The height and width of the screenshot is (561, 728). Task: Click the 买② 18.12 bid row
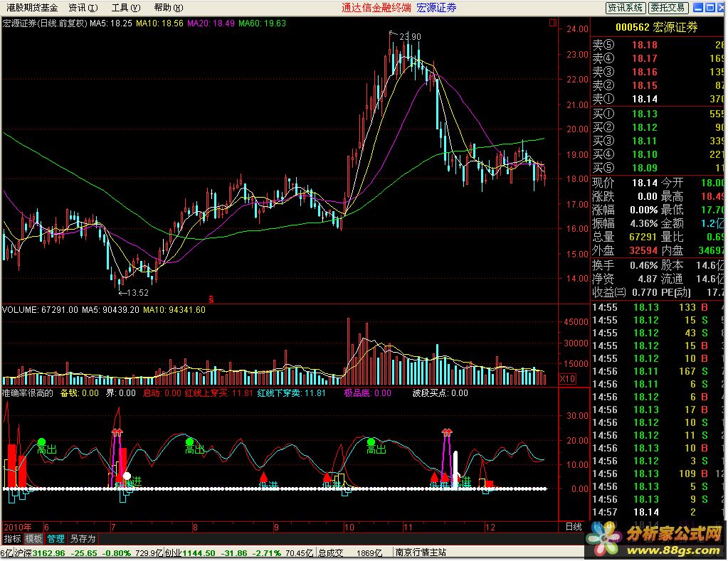point(658,127)
